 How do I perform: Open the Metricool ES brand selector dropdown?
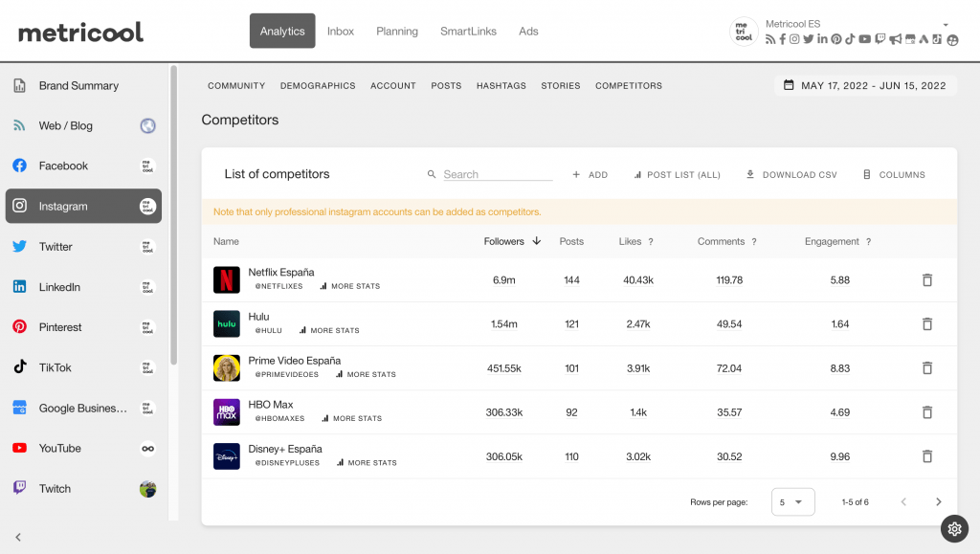pyautogui.click(x=946, y=24)
